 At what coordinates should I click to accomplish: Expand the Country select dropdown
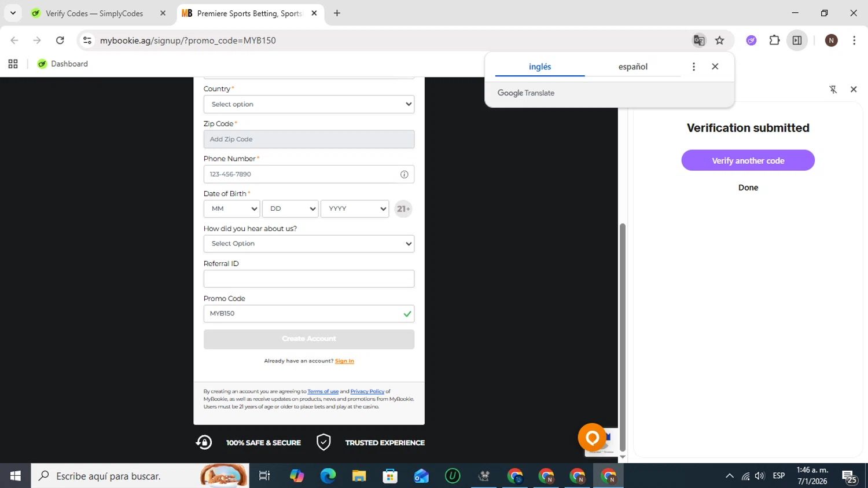[x=309, y=104]
